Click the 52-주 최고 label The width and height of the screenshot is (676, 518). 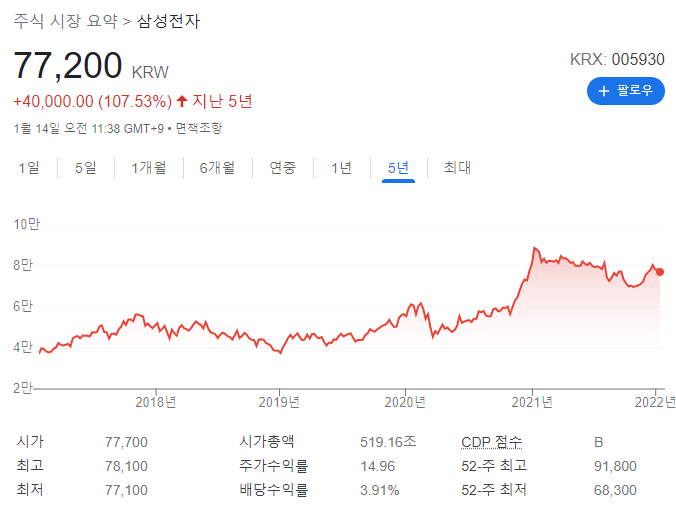pos(494,466)
